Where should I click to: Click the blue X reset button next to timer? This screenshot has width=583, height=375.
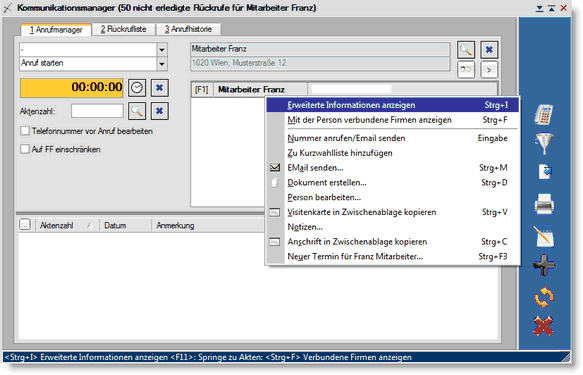[x=160, y=88]
